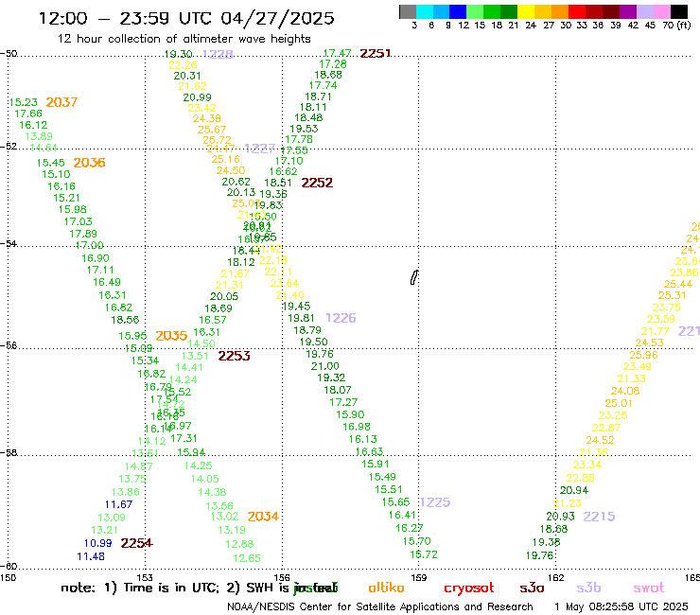The height and width of the screenshot is (615, 700).
Task: Click the lavender time label 1227
Action: point(260,149)
